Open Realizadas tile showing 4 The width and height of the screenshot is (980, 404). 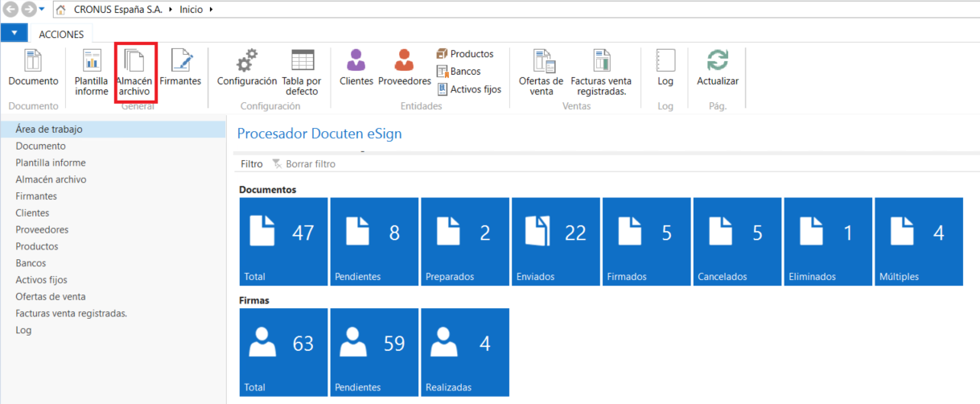(465, 352)
